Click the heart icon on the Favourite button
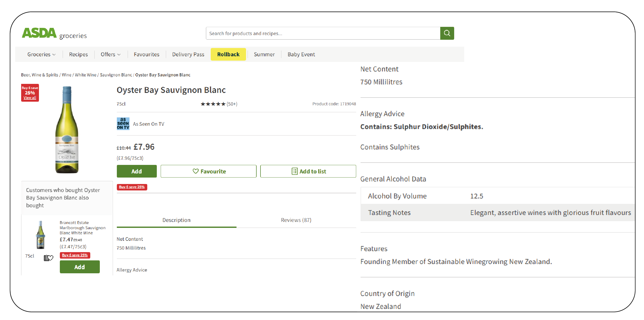The width and height of the screenshot is (644, 320). tap(195, 171)
